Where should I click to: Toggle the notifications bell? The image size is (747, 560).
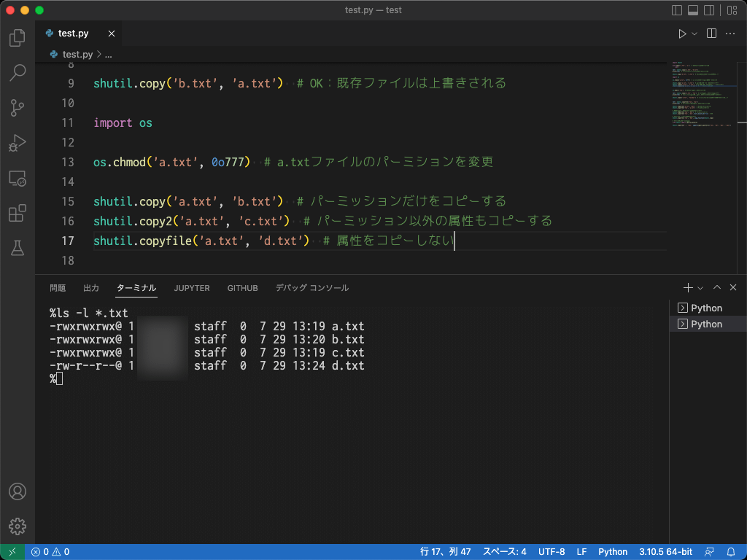[732, 552]
